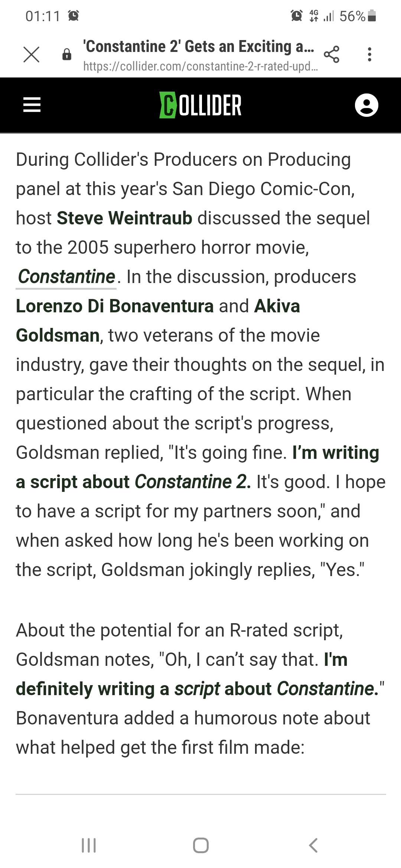Tap the Akiva link text
This screenshot has width=401, height=868.
click(277, 306)
